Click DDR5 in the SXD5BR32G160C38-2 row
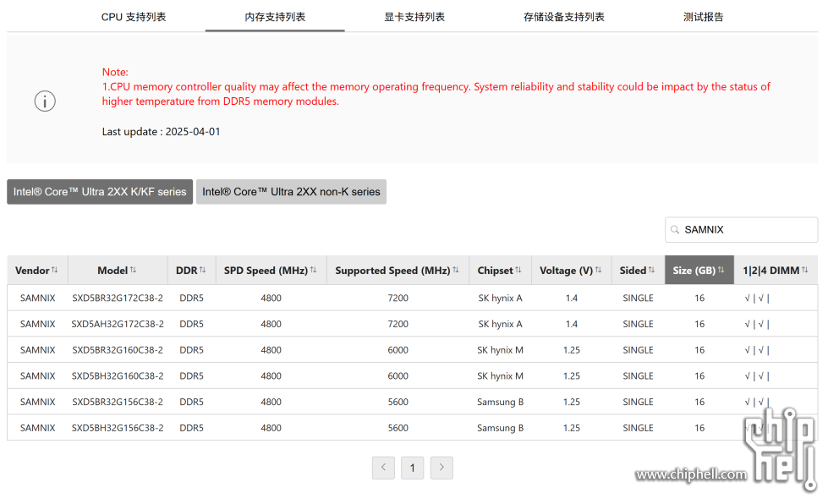 [191, 350]
